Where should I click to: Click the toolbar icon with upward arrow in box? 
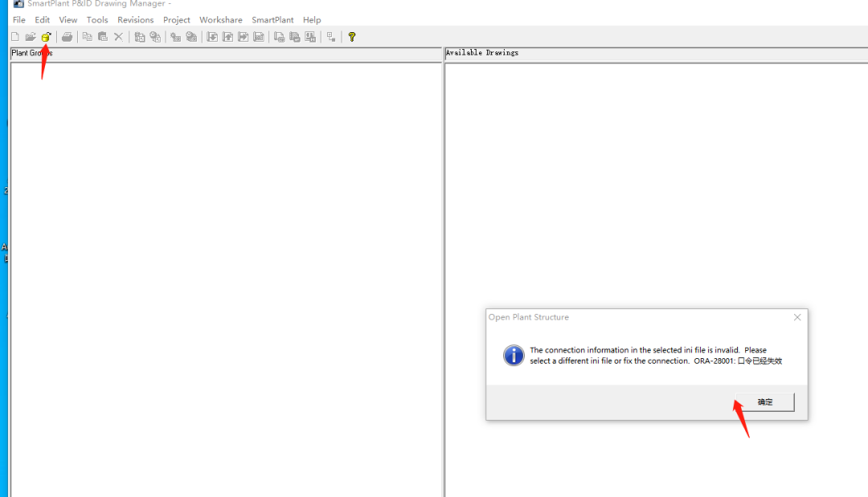point(227,37)
